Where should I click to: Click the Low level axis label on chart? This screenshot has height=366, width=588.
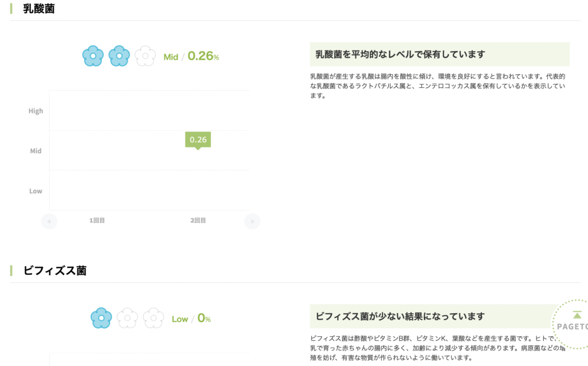click(36, 191)
